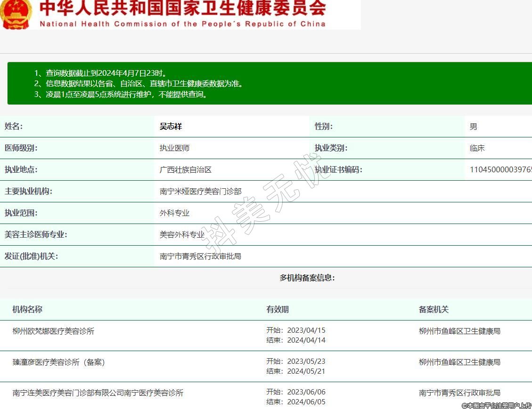Select the 臻潼彦医疗美容诊所 (备案) row entry
532x409 pixels.
[58, 362]
